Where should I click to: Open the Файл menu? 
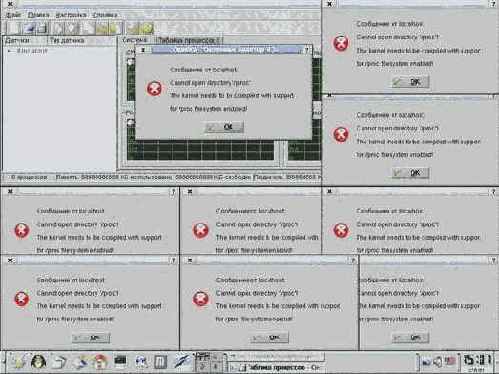point(13,15)
